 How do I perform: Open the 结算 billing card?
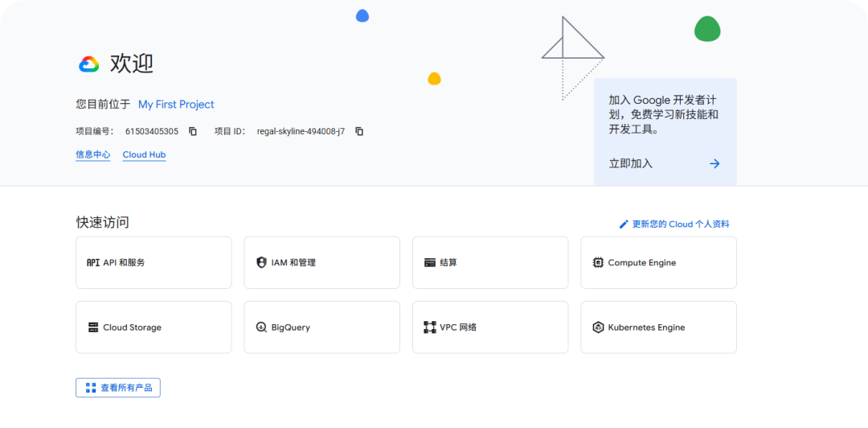click(x=490, y=263)
